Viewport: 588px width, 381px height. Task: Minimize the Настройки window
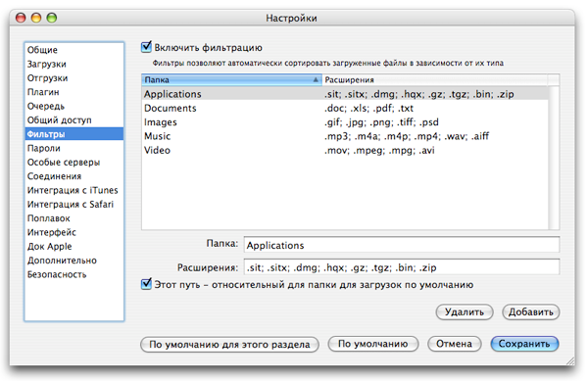click(36, 18)
